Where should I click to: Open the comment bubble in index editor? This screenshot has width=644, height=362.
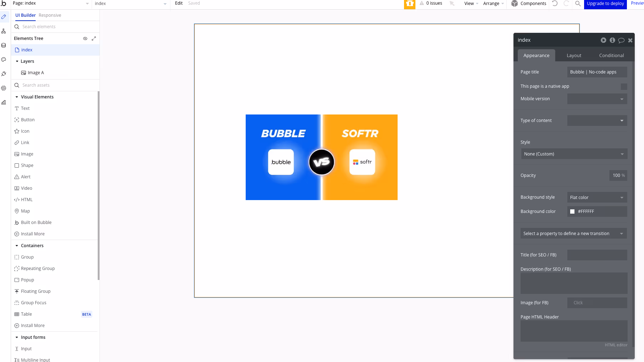pos(621,40)
